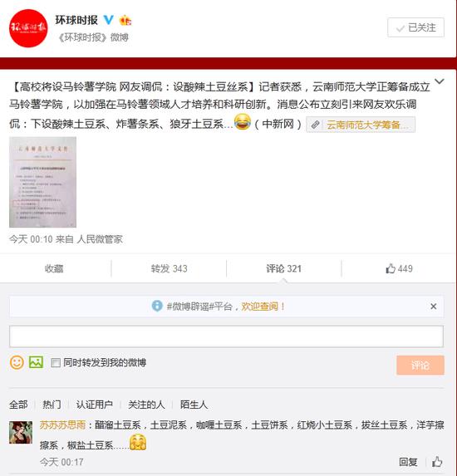
Task: Open the emoji smiley picker
Action: pos(17,362)
